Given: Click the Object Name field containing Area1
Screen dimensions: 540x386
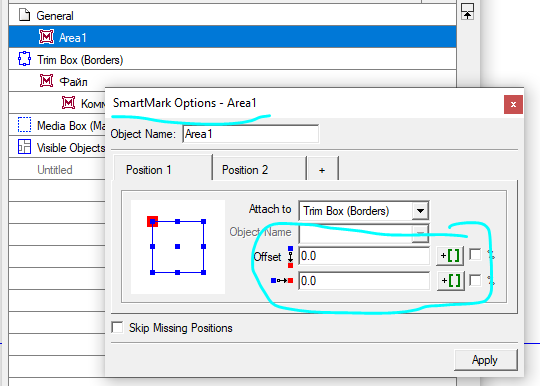Looking at the screenshot, I should 250,134.
